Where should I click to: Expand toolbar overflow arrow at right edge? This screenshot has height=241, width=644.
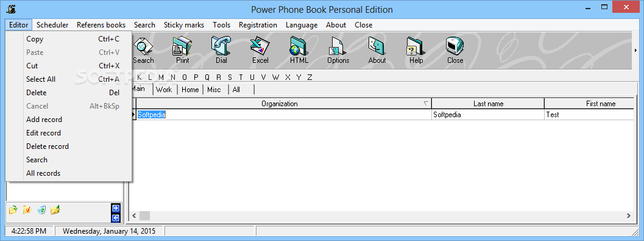pos(636,50)
